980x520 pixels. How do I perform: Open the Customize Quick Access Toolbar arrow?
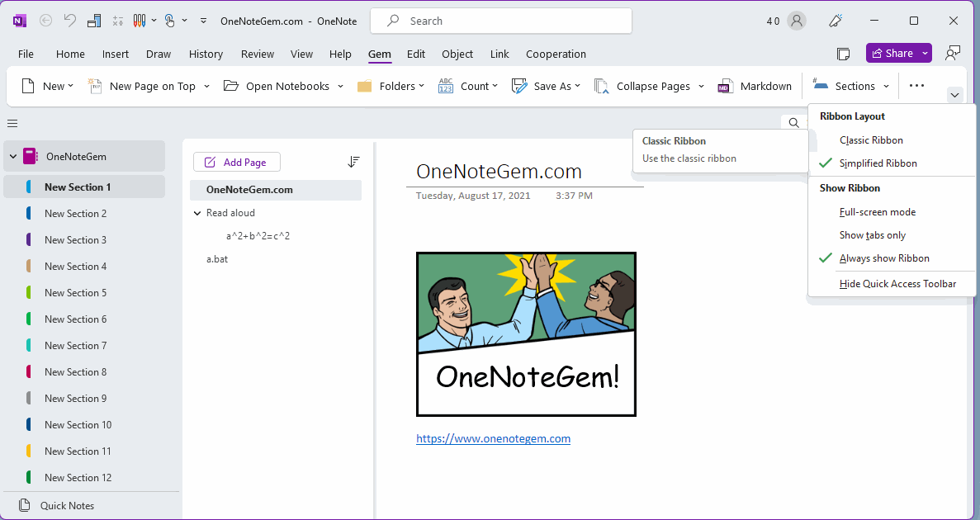click(203, 21)
